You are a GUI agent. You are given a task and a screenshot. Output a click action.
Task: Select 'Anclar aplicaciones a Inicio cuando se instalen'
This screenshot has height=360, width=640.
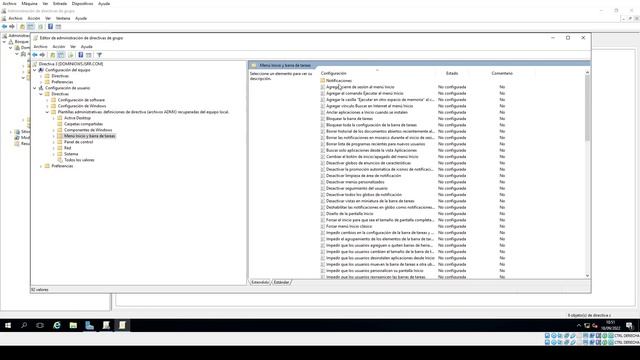coord(367,112)
